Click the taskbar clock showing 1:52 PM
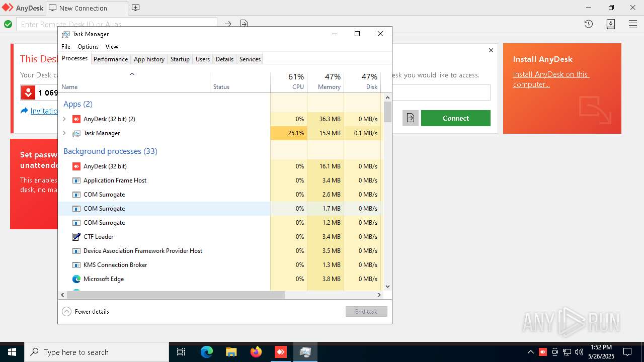This screenshot has height=362, width=644. pos(601,352)
